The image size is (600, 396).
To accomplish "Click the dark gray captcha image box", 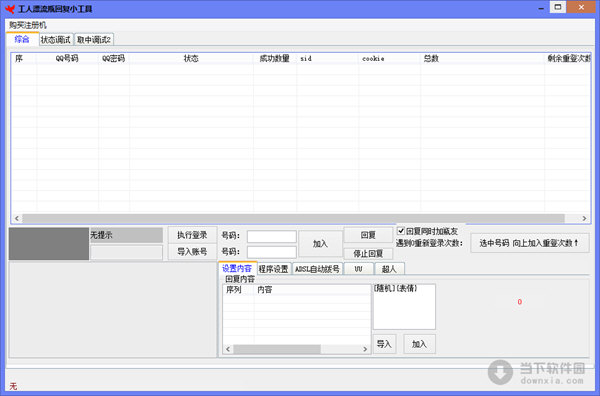I will pyautogui.click(x=49, y=244).
